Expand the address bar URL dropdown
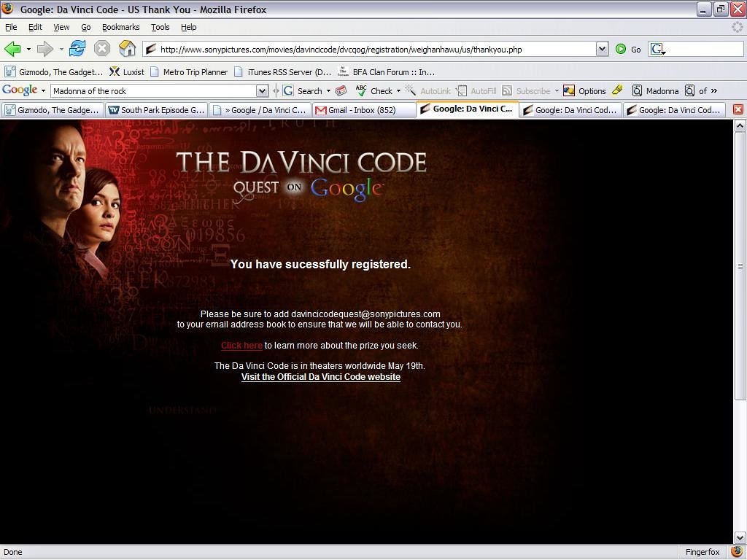 602,49
